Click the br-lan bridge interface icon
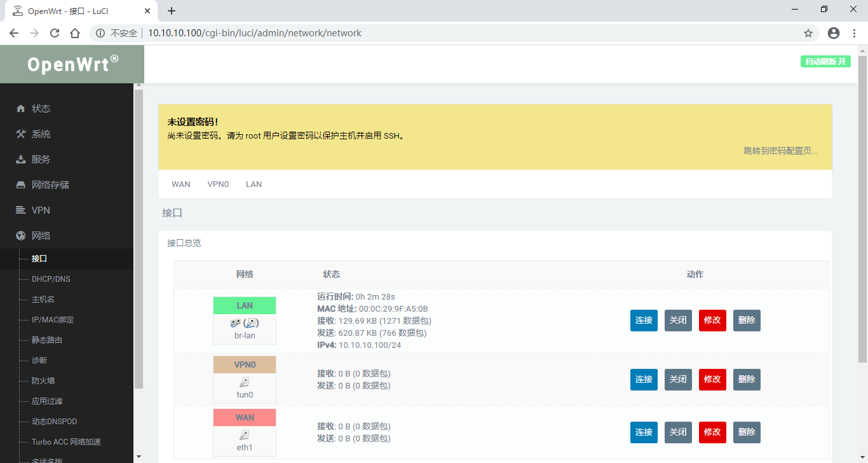Viewport: 868px width, 463px height. (x=245, y=323)
